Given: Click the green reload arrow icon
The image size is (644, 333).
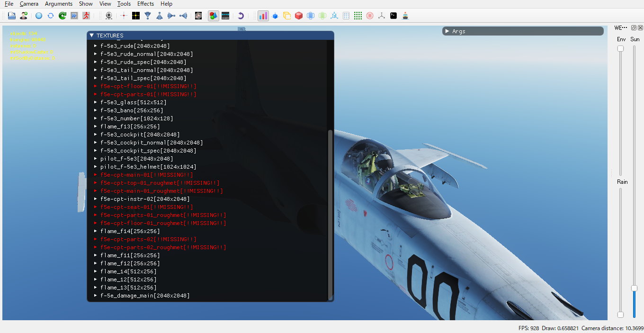Looking at the screenshot, I should point(62,16).
